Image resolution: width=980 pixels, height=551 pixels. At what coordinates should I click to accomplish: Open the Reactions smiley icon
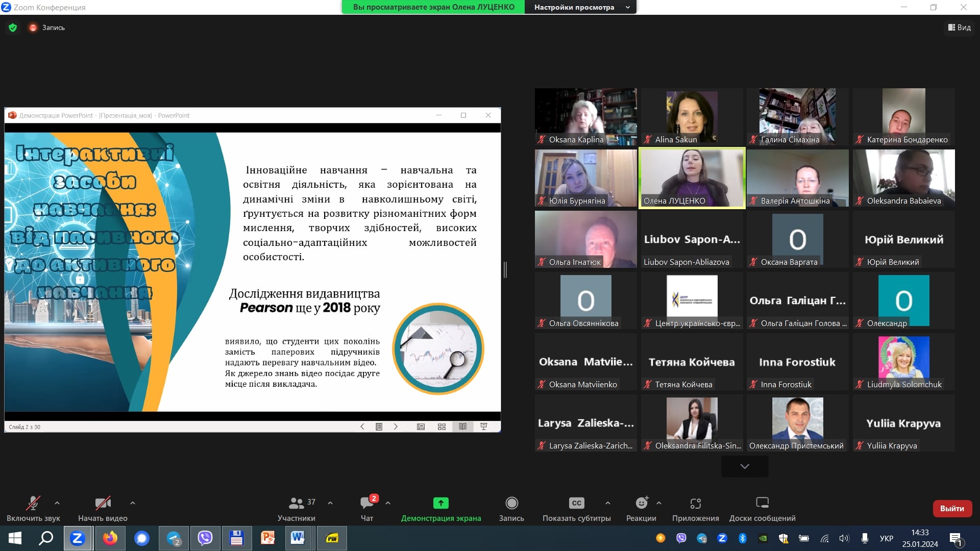click(x=641, y=504)
